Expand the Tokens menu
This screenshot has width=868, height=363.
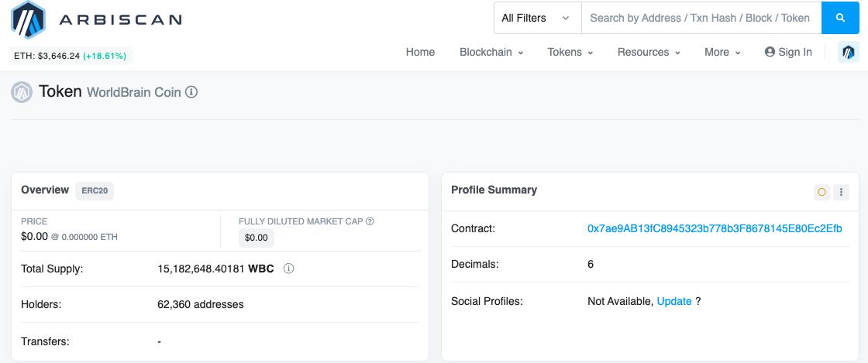click(570, 52)
